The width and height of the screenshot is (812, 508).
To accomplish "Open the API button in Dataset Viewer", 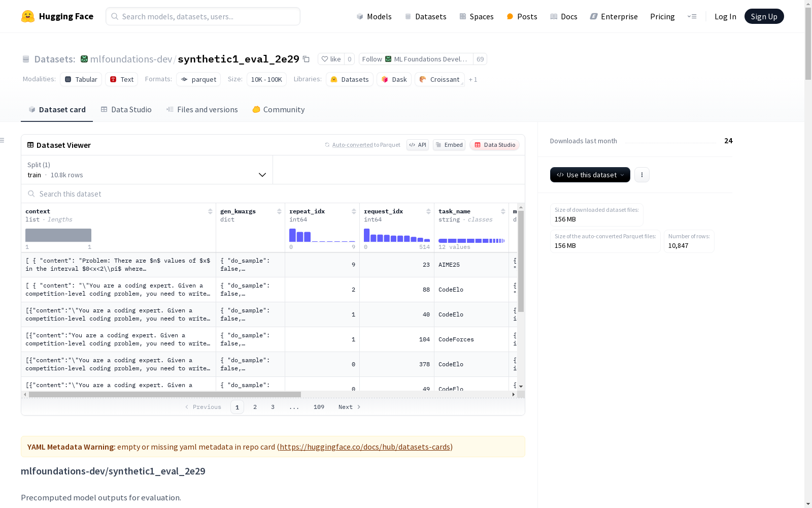I will click(418, 145).
